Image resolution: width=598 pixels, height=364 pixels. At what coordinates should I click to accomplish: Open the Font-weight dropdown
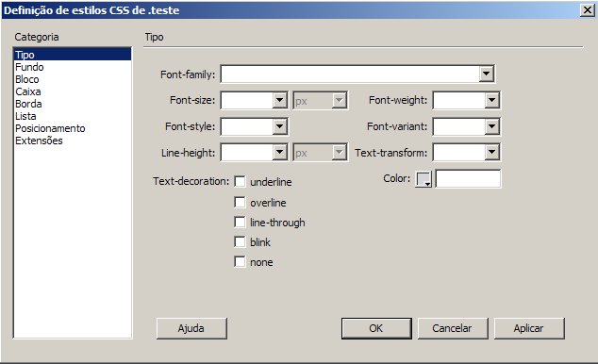pos(492,100)
